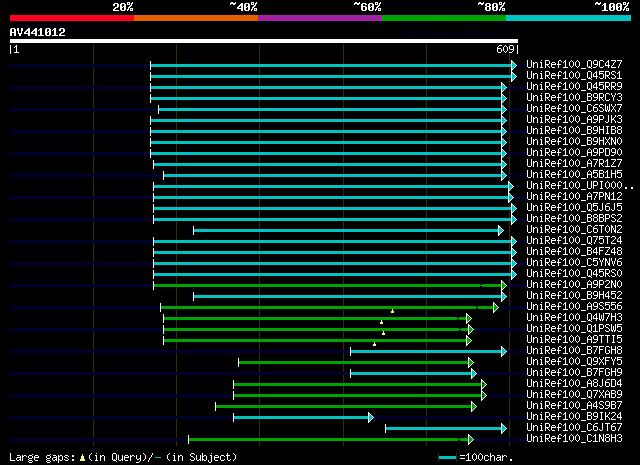Select the UniRef100_A8J6D4 label

coord(574,384)
